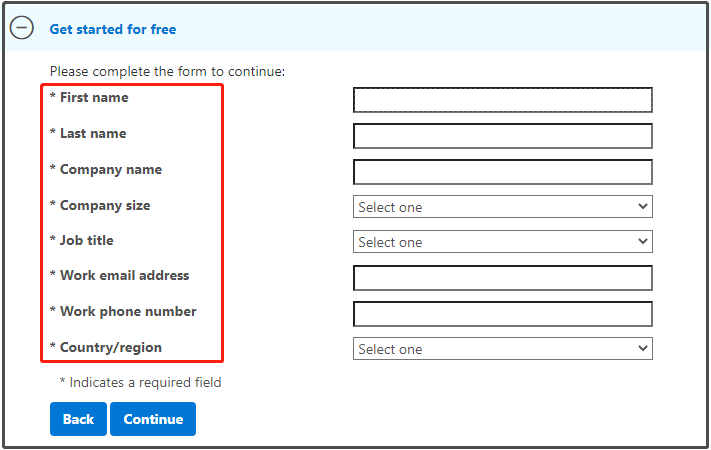Click the "Last name" label text
Image resolution: width=711 pixels, height=450 pixels.
coord(93,133)
